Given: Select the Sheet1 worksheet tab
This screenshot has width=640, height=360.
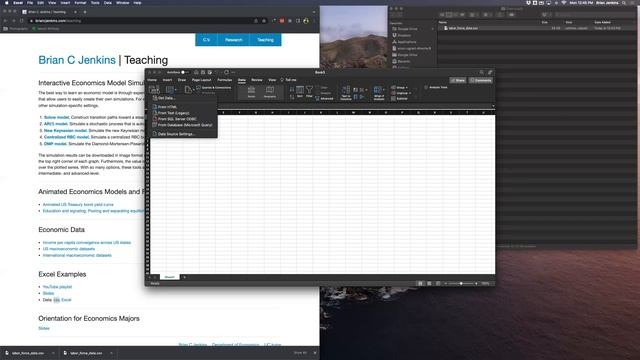Looking at the screenshot, I should 169,277.
